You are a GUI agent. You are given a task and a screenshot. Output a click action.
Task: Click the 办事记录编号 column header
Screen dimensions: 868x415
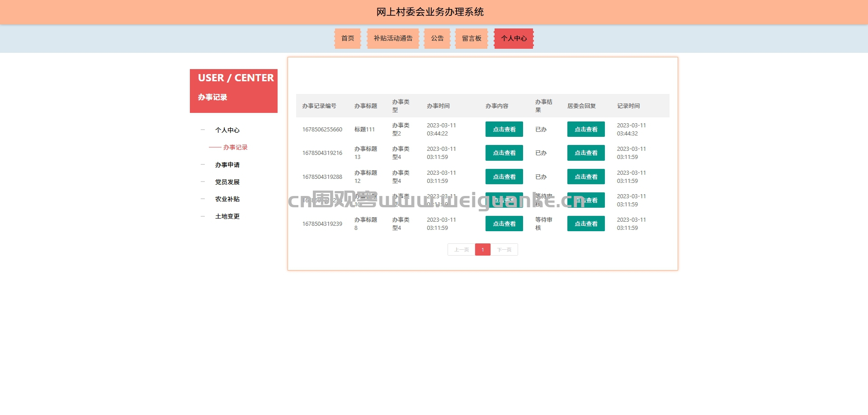319,106
